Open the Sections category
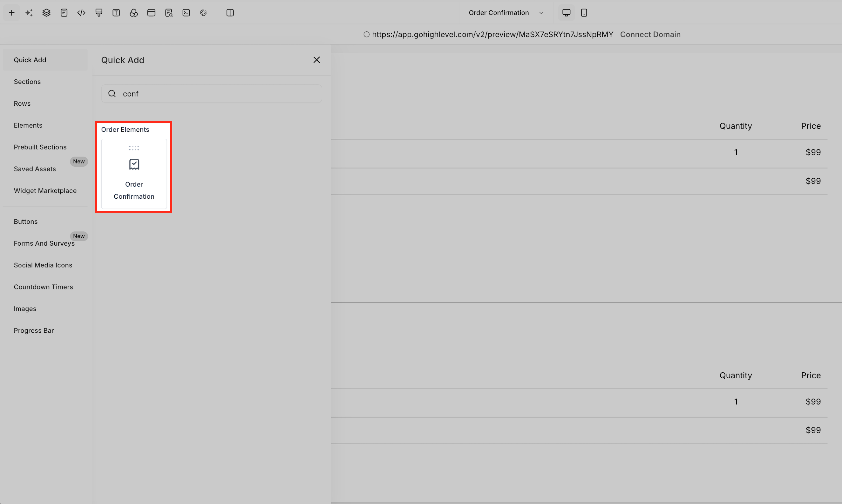The image size is (842, 504). pyautogui.click(x=27, y=82)
